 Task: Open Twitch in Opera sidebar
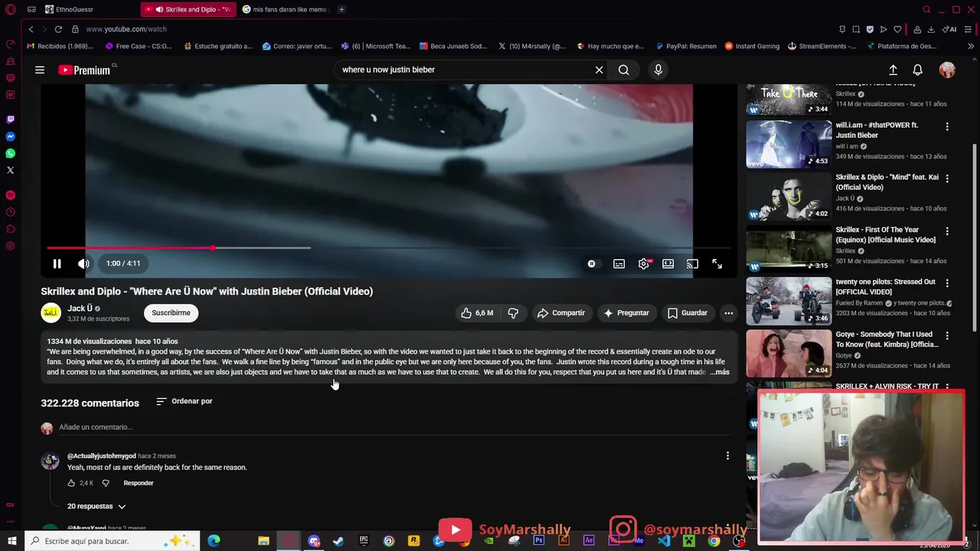[10, 119]
